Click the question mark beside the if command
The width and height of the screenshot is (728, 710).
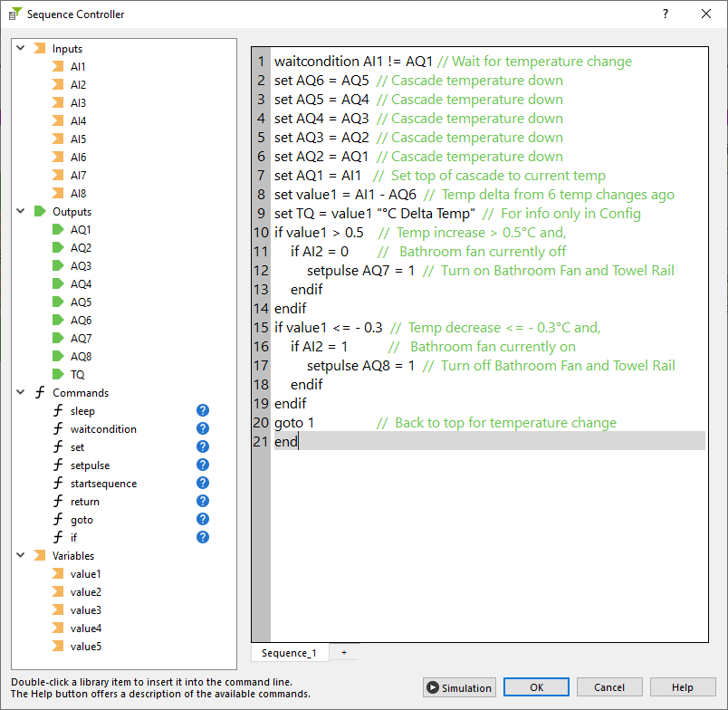[x=203, y=537]
